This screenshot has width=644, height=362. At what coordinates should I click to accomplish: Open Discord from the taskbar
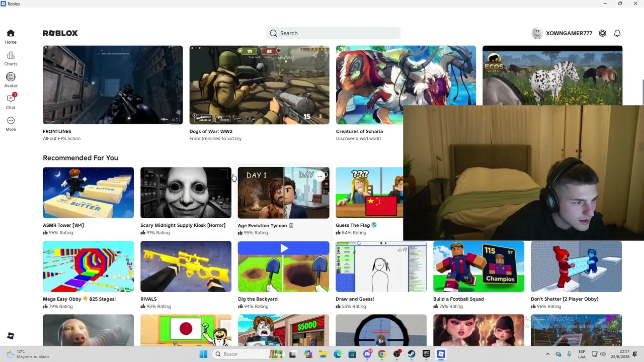(367, 354)
